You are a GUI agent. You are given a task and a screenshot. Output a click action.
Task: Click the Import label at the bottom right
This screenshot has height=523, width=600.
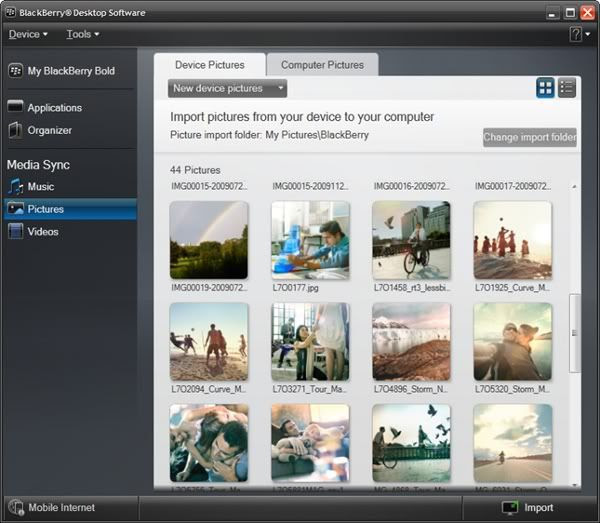538,507
